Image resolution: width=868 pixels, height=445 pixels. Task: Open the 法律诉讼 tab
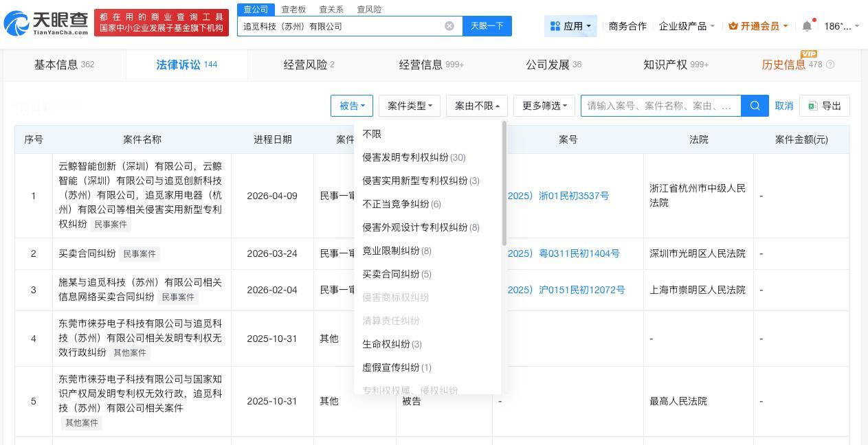tap(187, 65)
